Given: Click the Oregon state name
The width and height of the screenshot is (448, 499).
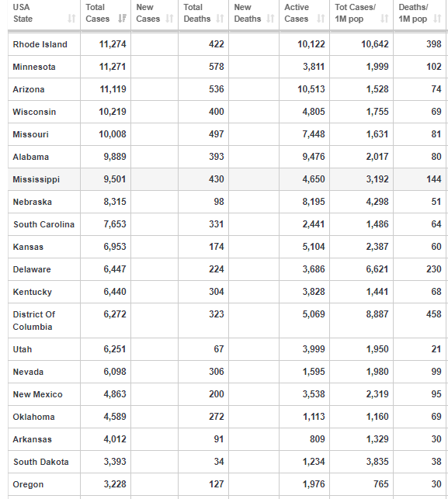Looking at the screenshot, I should [x=28, y=484].
